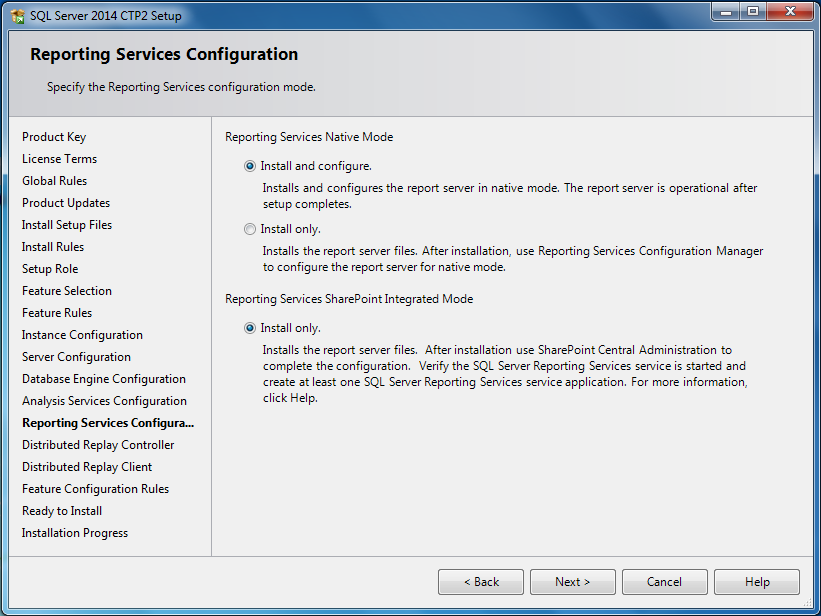Select Analysis Services Configuration step
Image resolution: width=821 pixels, height=616 pixels.
pos(104,401)
